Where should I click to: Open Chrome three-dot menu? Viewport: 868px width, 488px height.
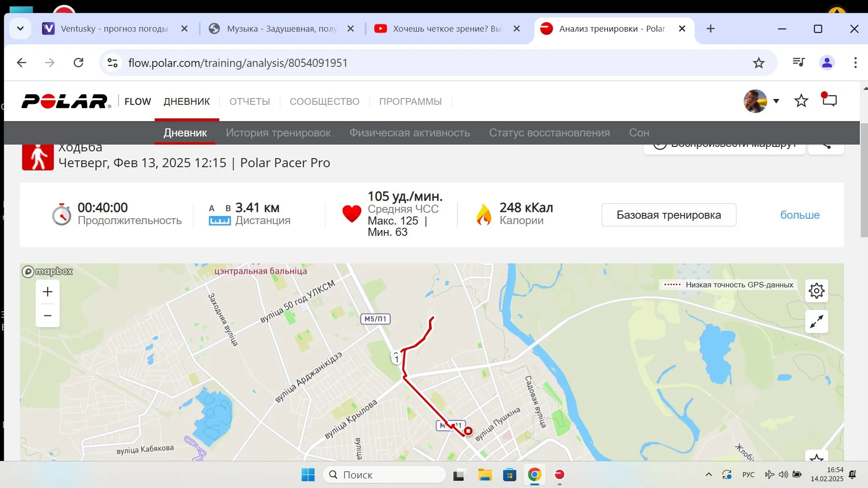click(x=855, y=63)
